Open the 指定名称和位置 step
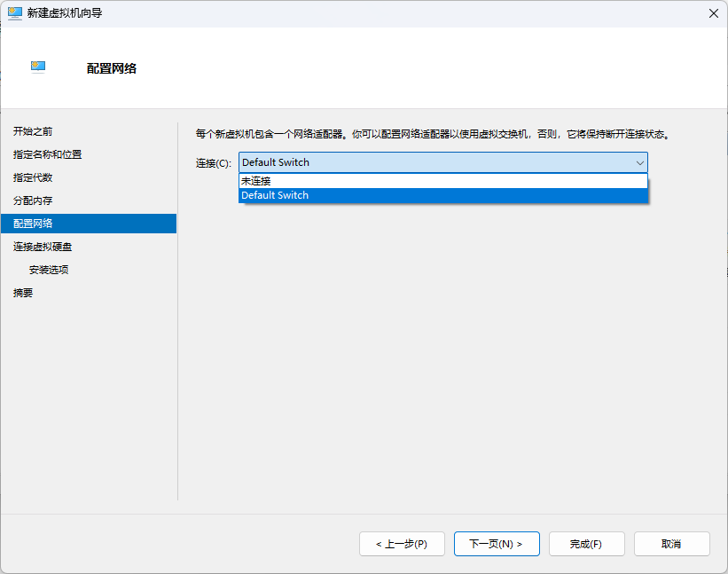The width and height of the screenshot is (728, 574). 48,154
